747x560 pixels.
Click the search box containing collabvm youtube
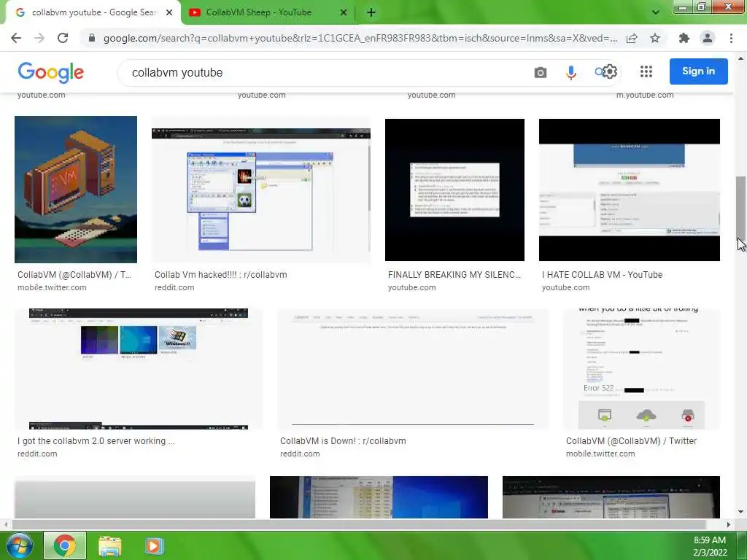(x=329, y=72)
